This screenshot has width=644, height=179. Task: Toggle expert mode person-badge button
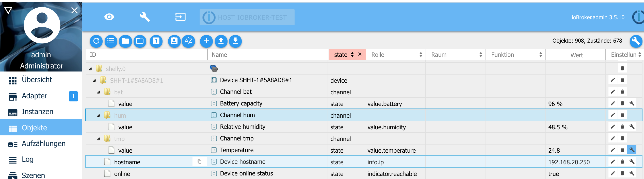point(174,41)
